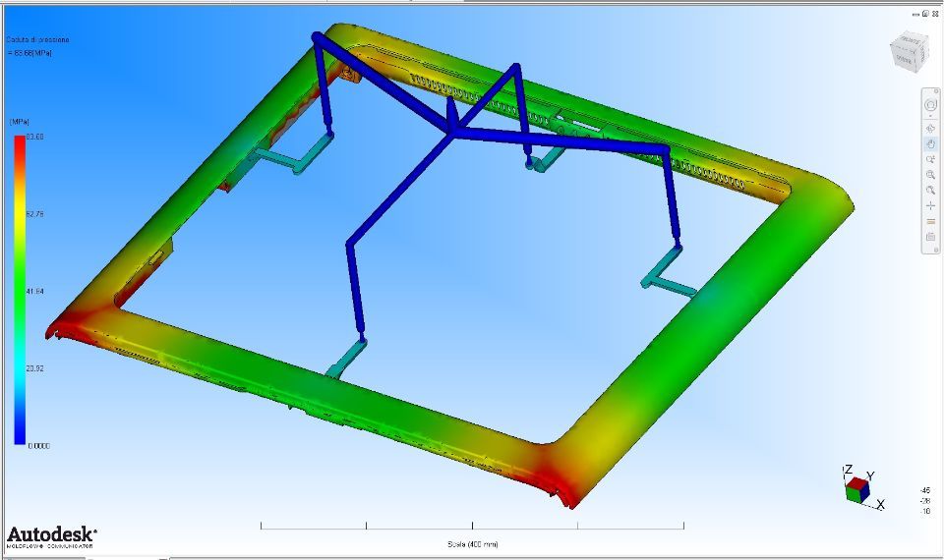This screenshot has width=944, height=560.
Task: Minimize the result view window
Action: (x=916, y=13)
